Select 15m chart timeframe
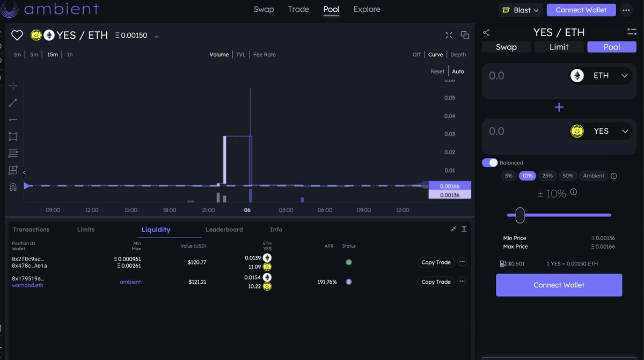The image size is (644, 360). 53,55
